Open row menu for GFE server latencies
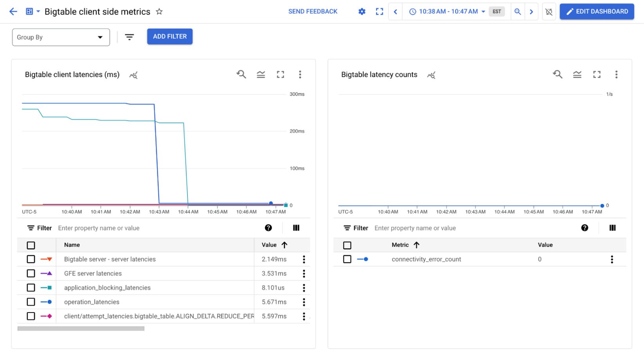This screenshot has width=644, height=356. [x=304, y=273]
